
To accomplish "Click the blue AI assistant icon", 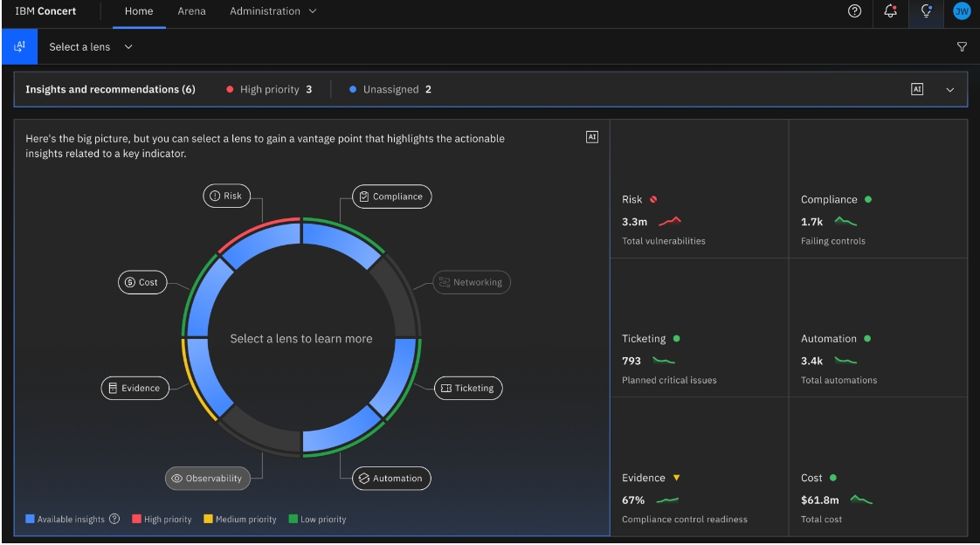I will (x=19, y=47).
